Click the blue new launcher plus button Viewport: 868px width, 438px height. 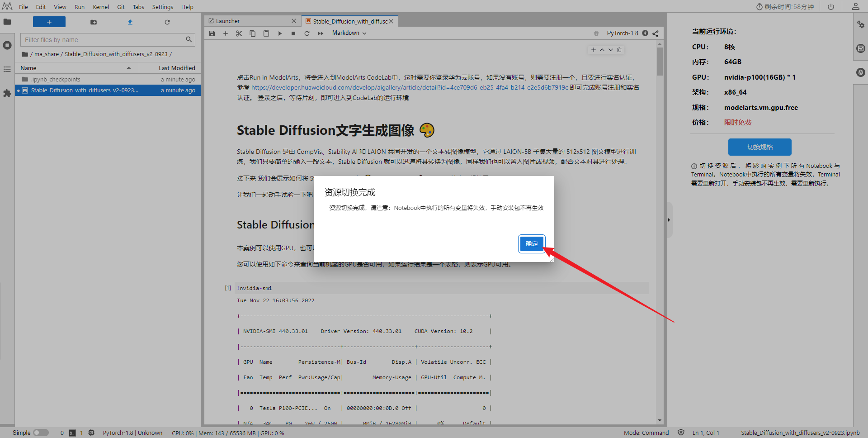pos(49,22)
